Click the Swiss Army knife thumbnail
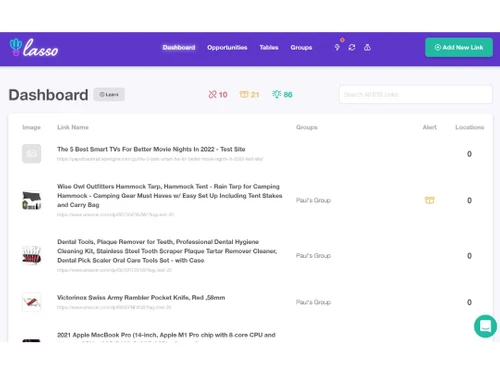The height and width of the screenshot is (375, 500). click(32, 302)
